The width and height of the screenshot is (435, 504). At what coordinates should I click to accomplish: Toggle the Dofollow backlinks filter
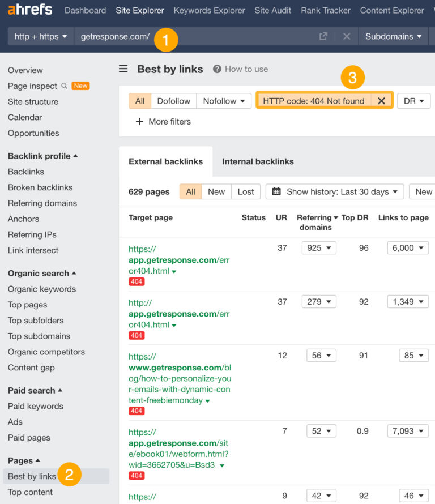coord(173,100)
